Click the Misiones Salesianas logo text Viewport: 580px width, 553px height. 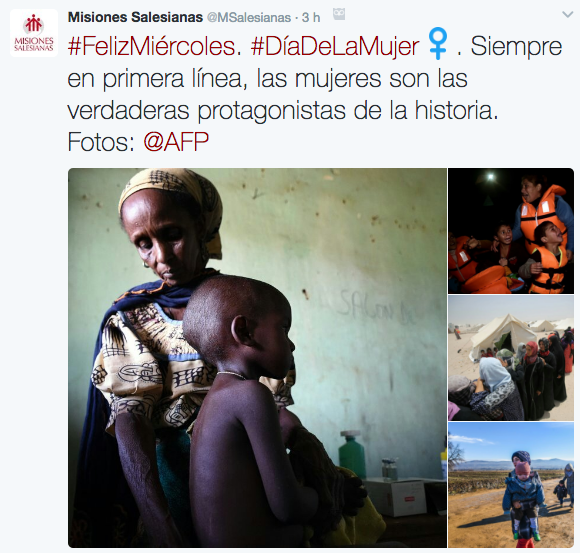point(34,44)
